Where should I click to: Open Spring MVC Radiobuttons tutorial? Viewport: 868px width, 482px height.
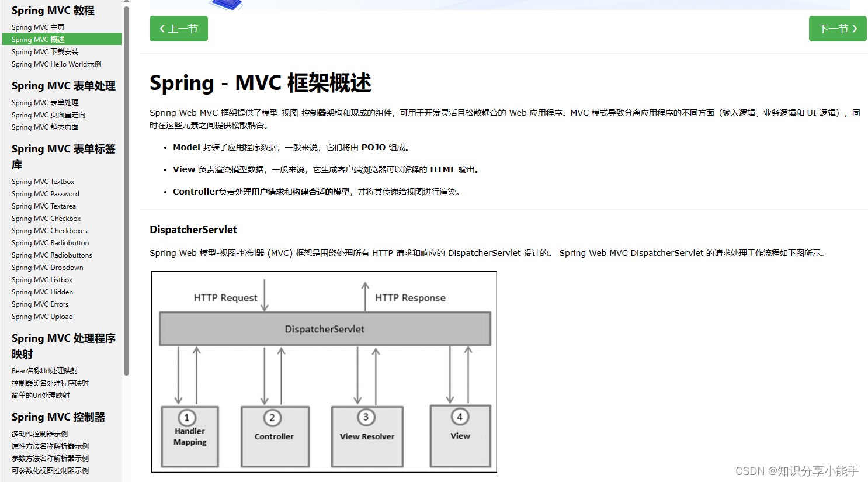tap(52, 255)
